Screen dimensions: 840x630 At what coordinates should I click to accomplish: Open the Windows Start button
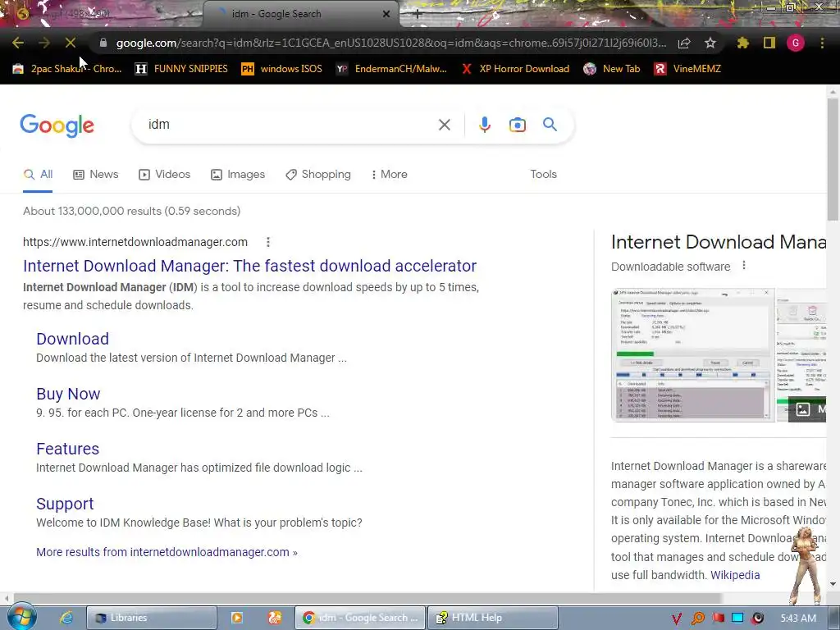click(21, 618)
